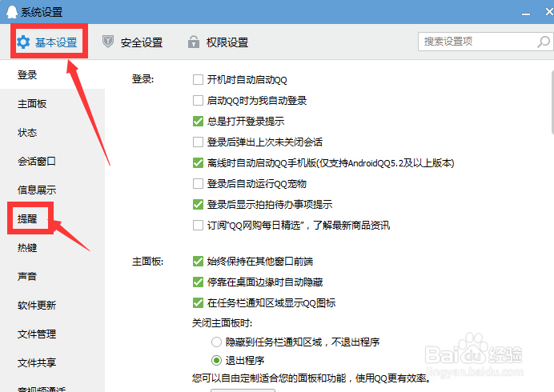This screenshot has height=392, width=554.
Task: Click the gear icon of 基本设置
Action: pyautogui.click(x=23, y=42)
